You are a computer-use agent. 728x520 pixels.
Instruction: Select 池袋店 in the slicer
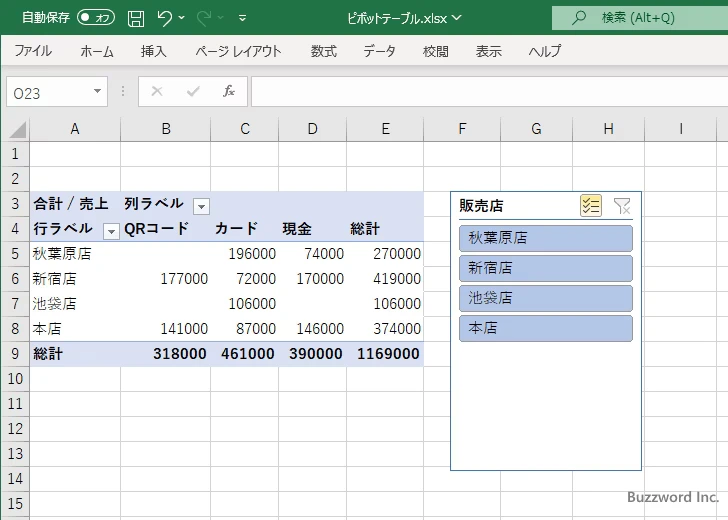click(x=546, y=298)
